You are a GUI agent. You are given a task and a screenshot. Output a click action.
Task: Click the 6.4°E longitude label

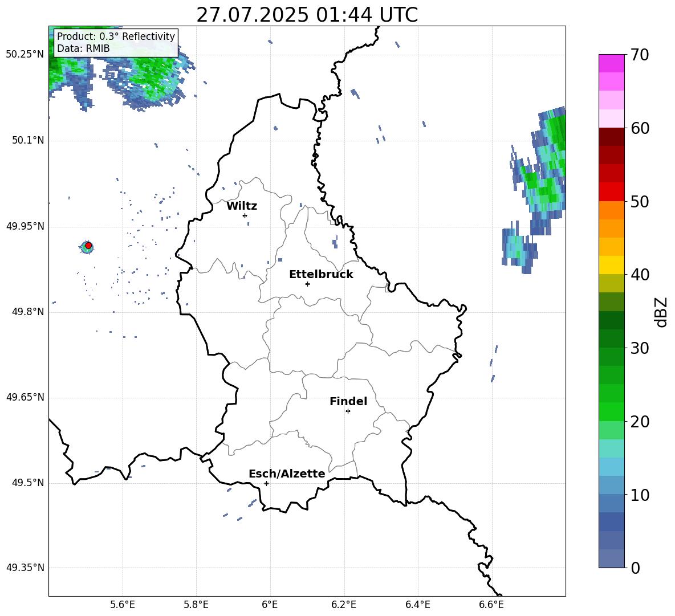417,605
